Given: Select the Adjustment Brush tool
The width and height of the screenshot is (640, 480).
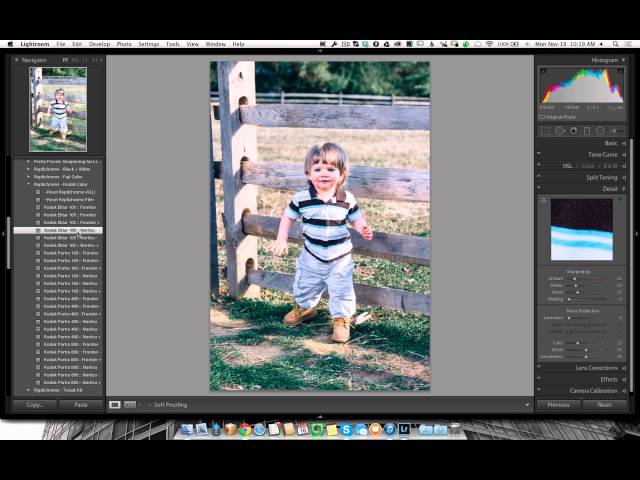Looking at the screenshot, I should 617,131.
